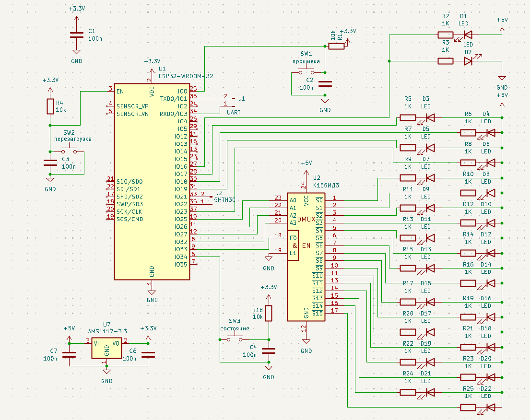This screenshot has width=530, height=420.
Task: Click resistor R18 10k near SW3
Action: [x=268, y=313]
